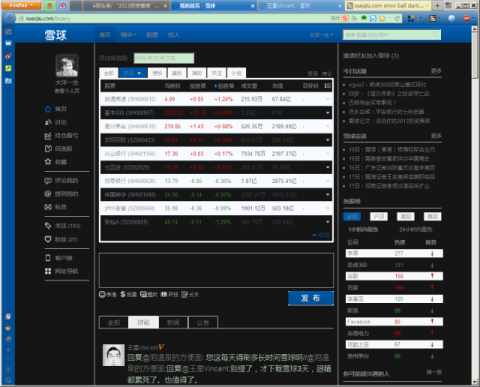
Task: Click the 发布 publish button
Action: point(311,298)
